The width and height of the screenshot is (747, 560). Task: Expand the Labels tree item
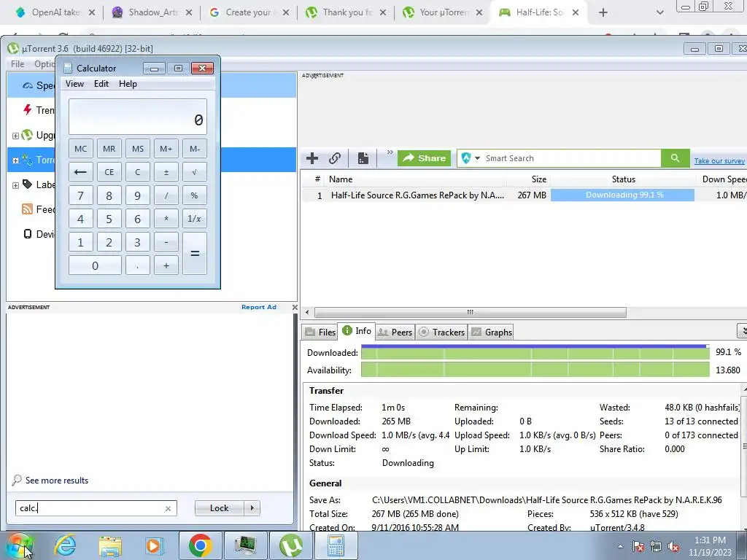click(15, 185)
